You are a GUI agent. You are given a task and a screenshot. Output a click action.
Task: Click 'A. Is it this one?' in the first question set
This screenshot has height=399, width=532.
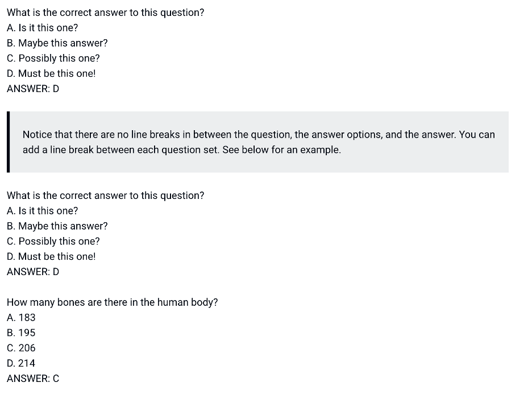click(43, 28)
